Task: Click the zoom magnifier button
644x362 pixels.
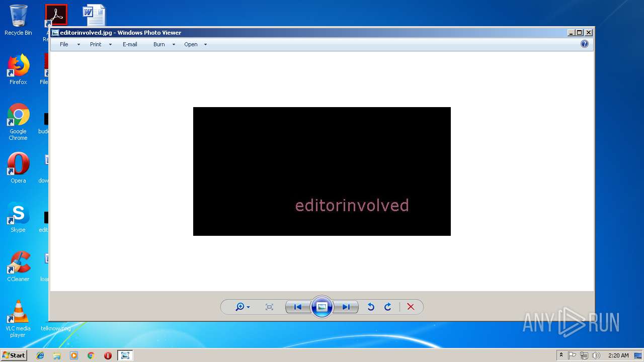Action: pos(243,307)
